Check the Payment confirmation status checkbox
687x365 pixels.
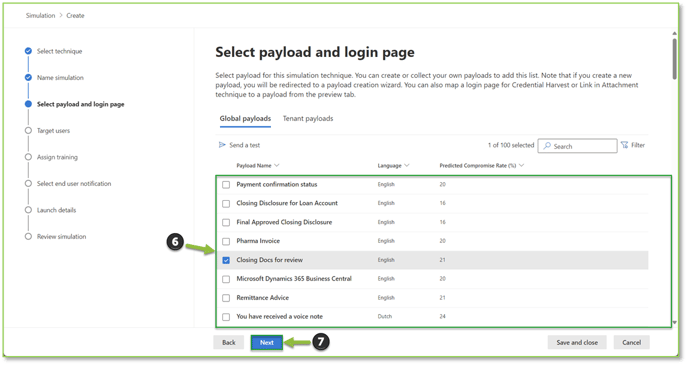(x=226, y=184)
